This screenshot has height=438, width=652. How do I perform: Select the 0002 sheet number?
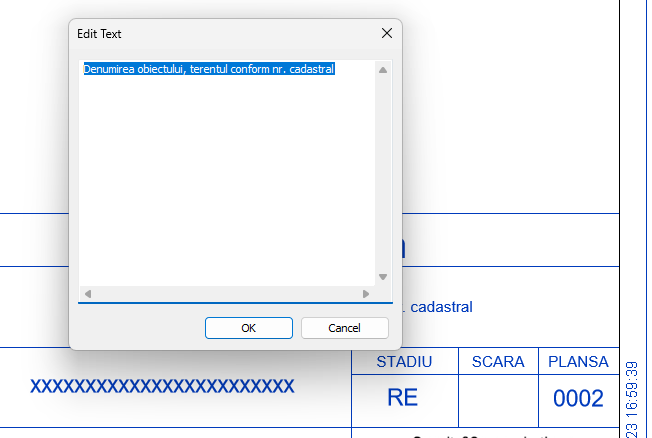click(x=578, y=398)
